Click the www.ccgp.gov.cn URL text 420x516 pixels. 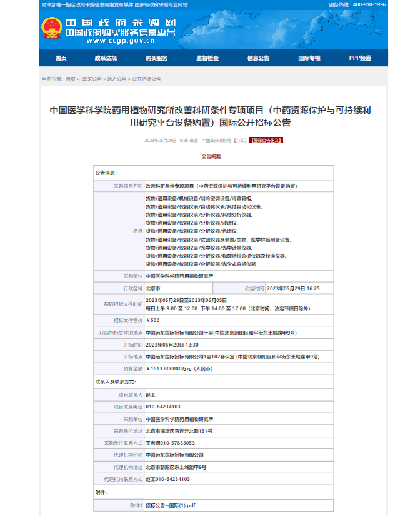[121, 41]
